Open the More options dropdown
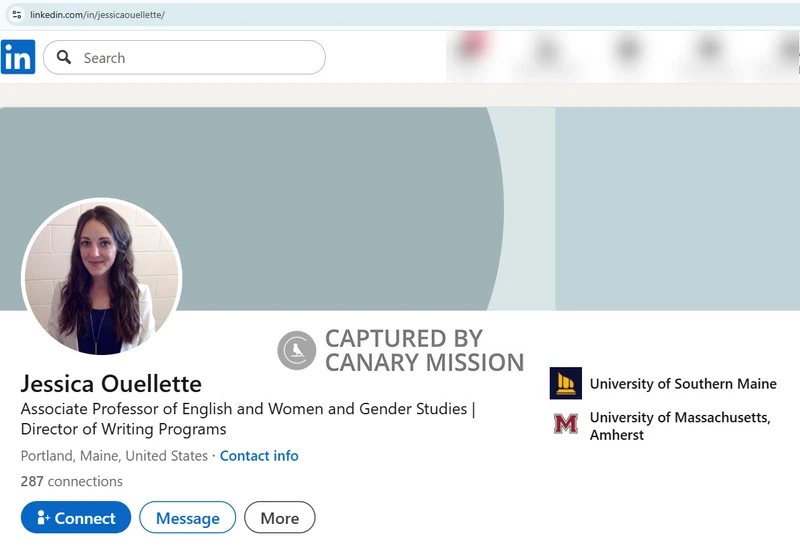The image size is (800, 556). 280,518
